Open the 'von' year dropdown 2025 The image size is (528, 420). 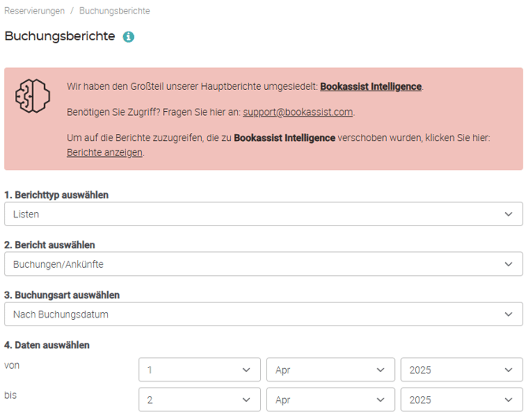461,370
